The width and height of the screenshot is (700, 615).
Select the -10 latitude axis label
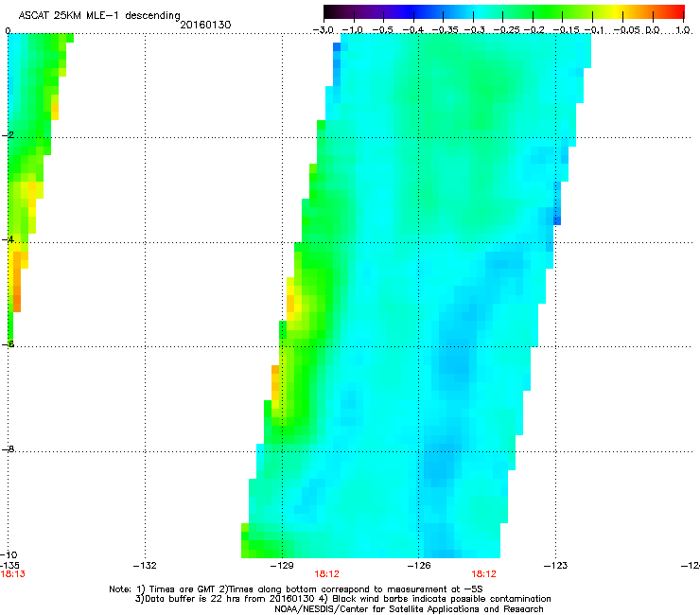coord(9,554)
